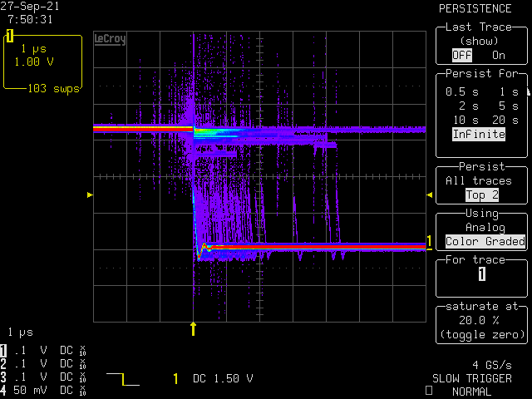Choose 20 s persistence duration
Image resolution: width=532 pixels, height=399 pixels.
tap(508, 120)
